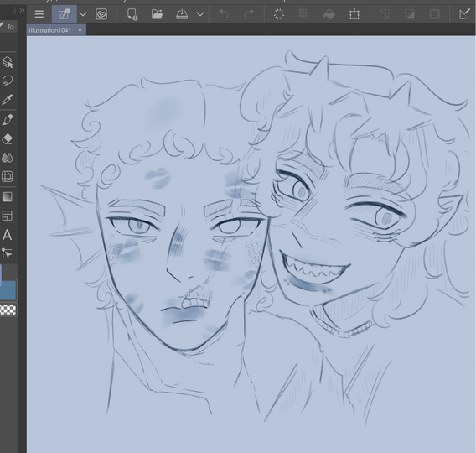Select the Pen tool
This screenshot has height=453, width=476.
8,120
